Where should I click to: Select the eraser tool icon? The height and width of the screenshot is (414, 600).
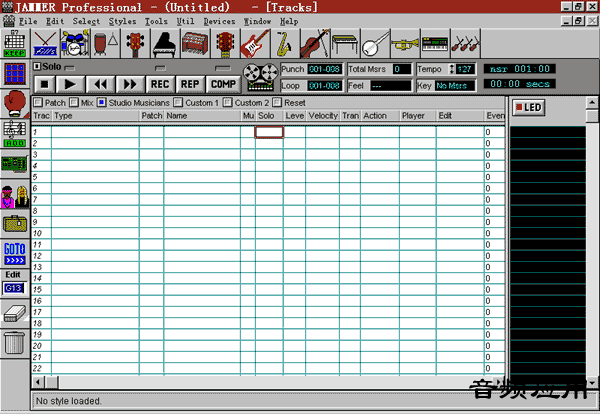pos(15,314)
